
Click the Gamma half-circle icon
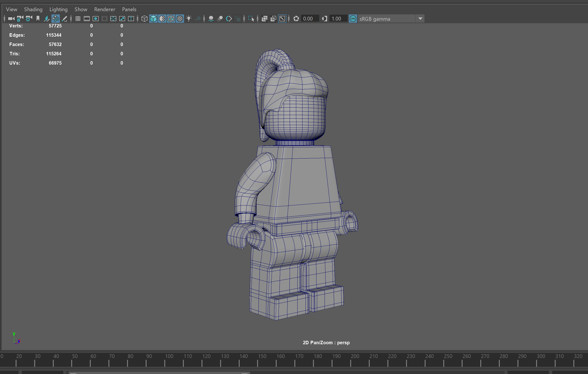click(x=324, y=19)
